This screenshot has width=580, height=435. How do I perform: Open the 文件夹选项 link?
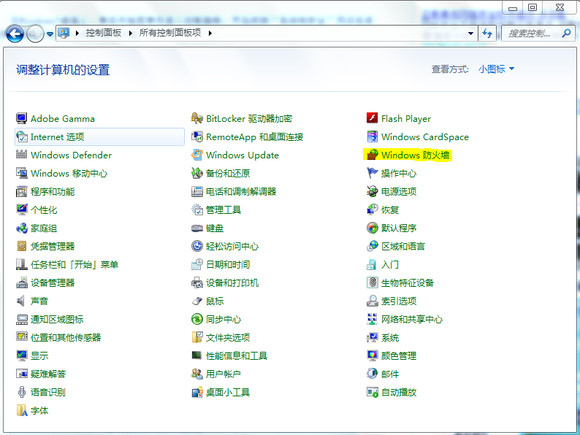point(228,337)
